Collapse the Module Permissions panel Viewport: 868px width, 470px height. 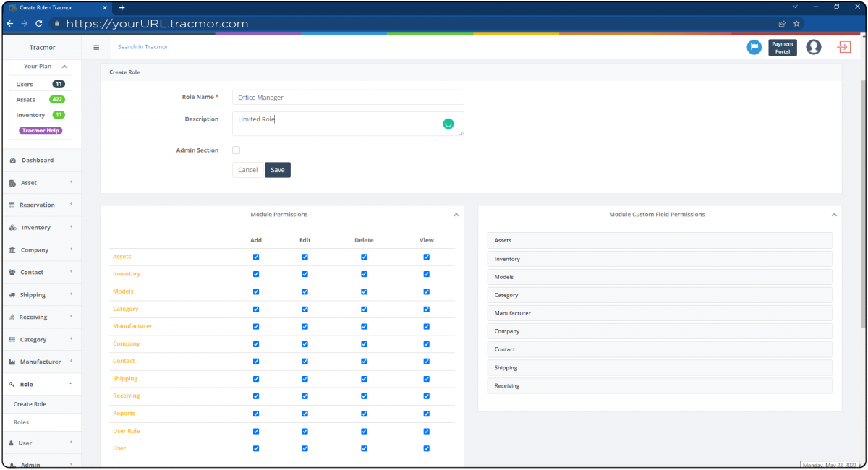tap(456, 214)
